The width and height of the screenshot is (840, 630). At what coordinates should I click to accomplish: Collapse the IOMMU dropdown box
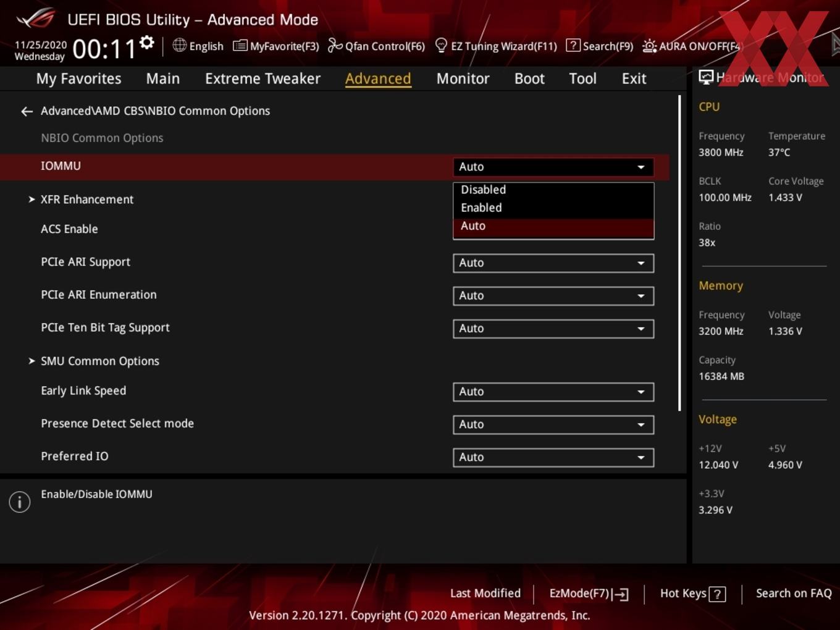click(553, 167)
